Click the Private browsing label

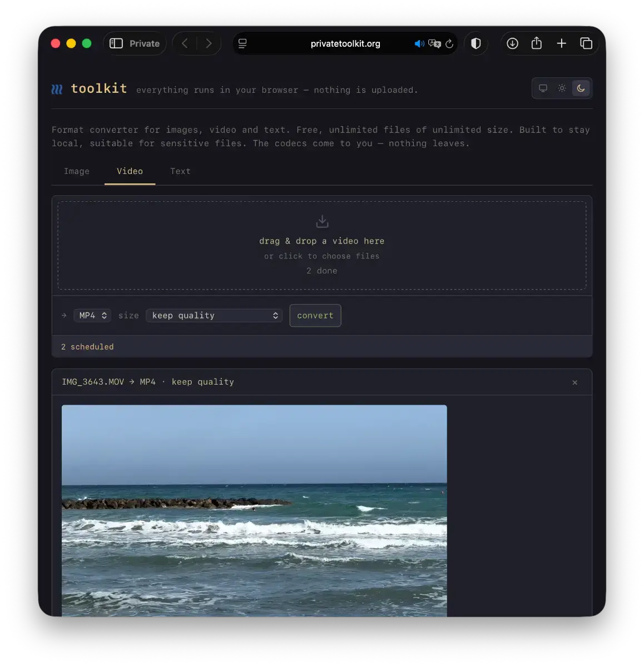145,43
